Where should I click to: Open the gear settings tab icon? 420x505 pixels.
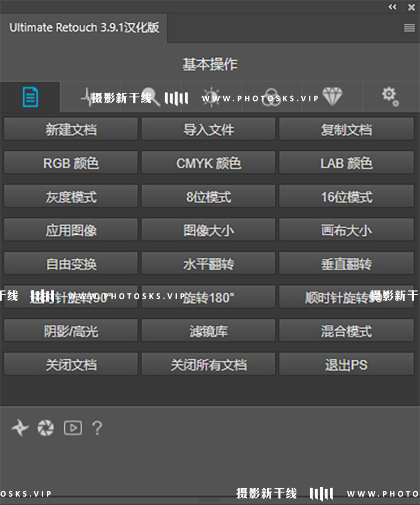391,97
